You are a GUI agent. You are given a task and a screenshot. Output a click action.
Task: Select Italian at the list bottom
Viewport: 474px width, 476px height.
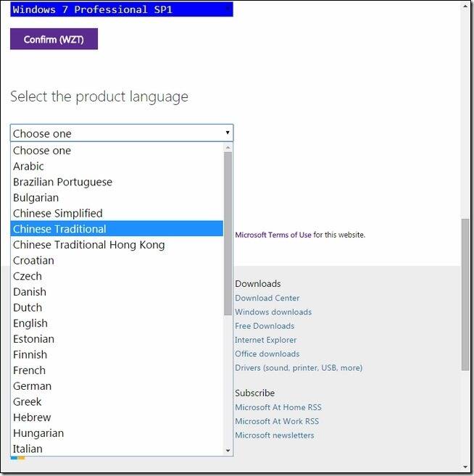117,448
